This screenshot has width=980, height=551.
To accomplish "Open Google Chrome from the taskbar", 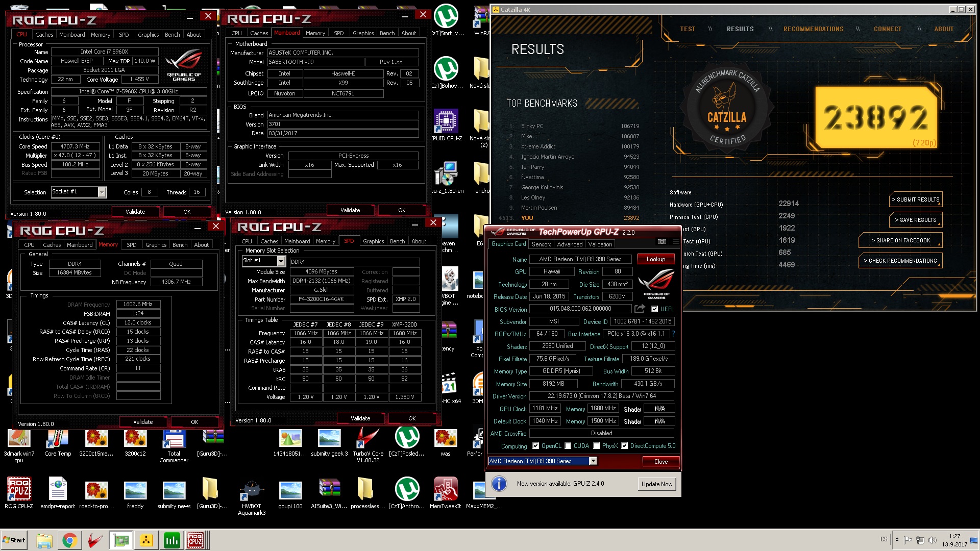I will (70, 540).
